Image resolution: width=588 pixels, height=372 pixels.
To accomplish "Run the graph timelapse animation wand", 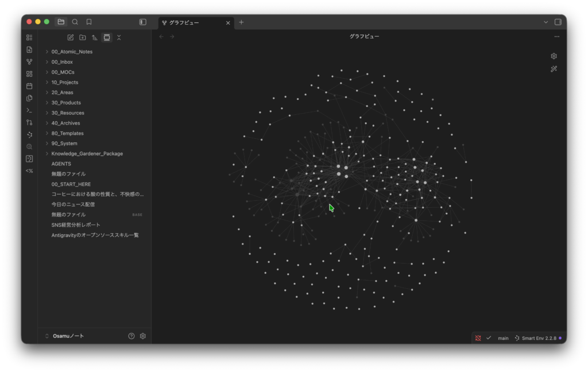I will 554,69.
